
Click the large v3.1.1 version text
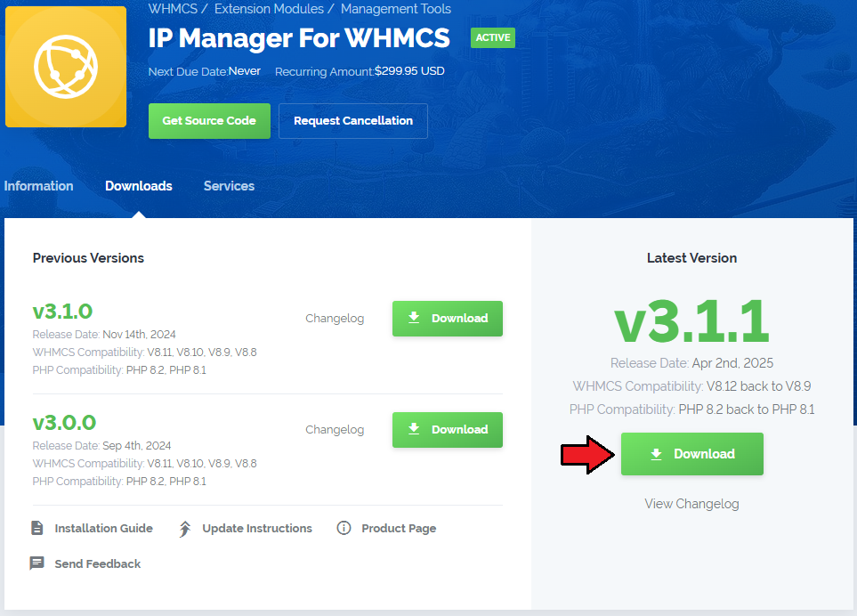692,320
